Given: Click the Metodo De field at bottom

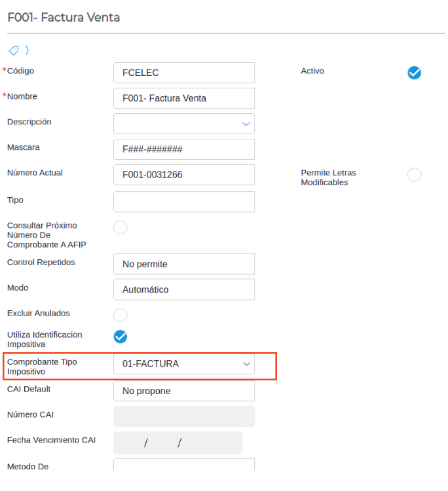Looking at the screenshot, I should click(183, 465).
